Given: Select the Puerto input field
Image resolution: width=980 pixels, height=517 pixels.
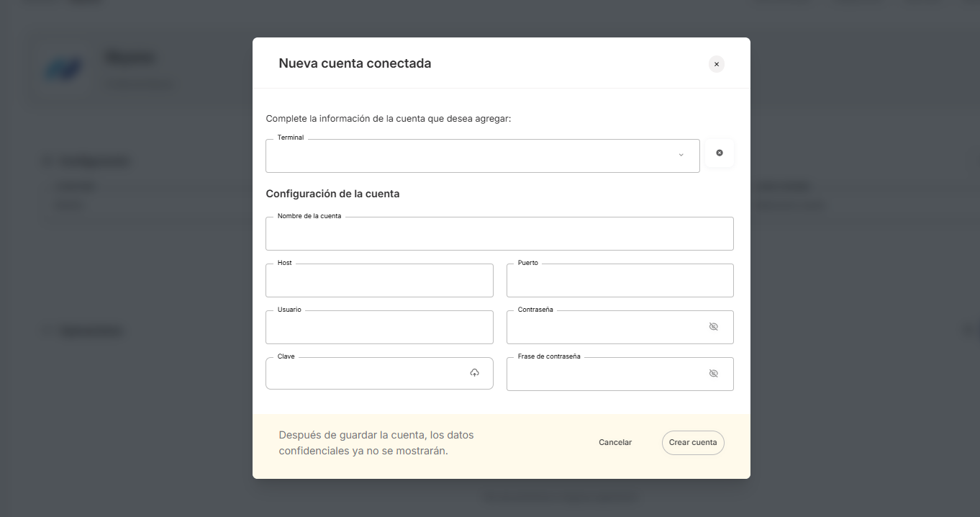Looking at the screenshot, I should pos(620,281).
